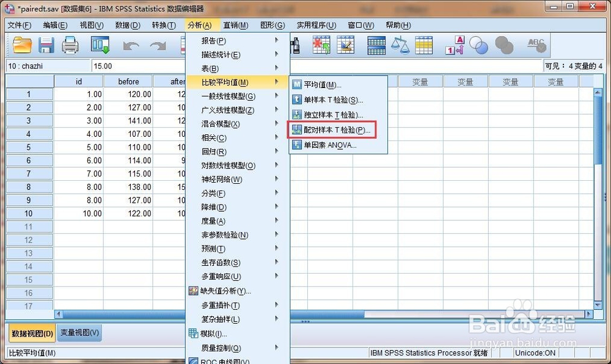Screen dimensions: 611x364
Task: Click the Simulation (模拟) menu icon
Action: point(193,333)
